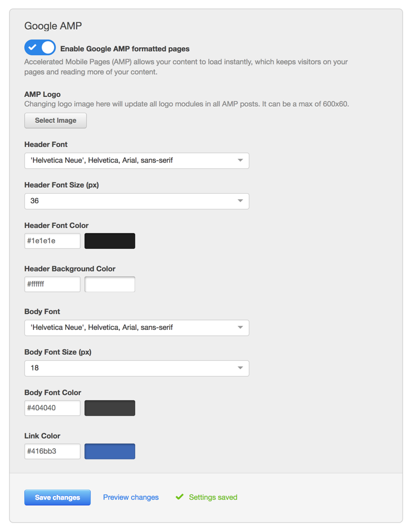Click the #ffffff Header Background Color field
Viewport: 411px width, 532px height.
52,284
